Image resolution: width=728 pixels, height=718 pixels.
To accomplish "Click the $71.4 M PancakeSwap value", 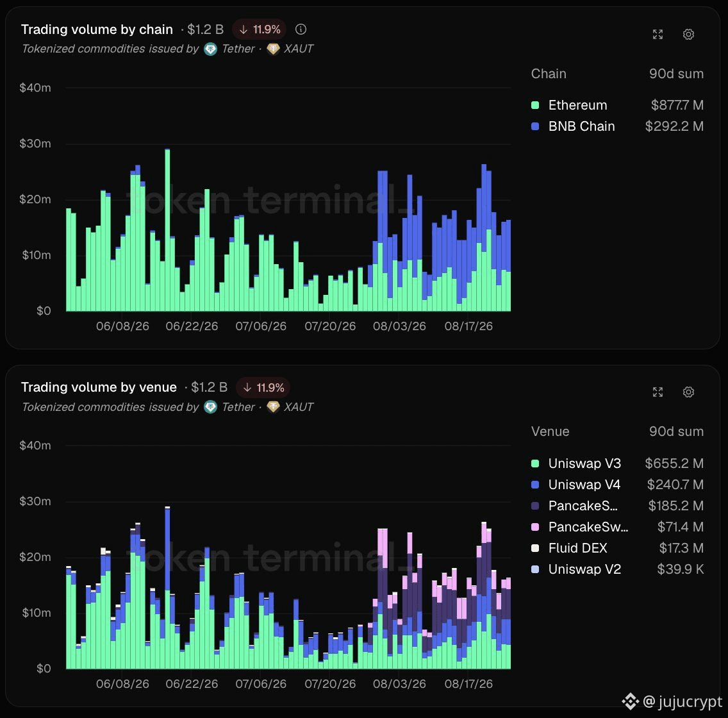I will click(x=680, y=527).
